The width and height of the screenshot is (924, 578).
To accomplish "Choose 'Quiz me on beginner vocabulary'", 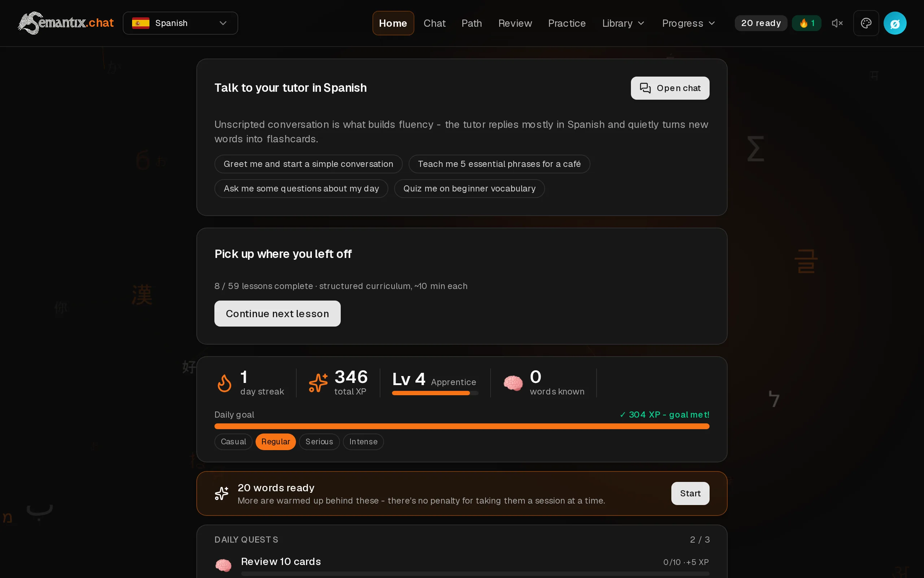I will point(469,189).
